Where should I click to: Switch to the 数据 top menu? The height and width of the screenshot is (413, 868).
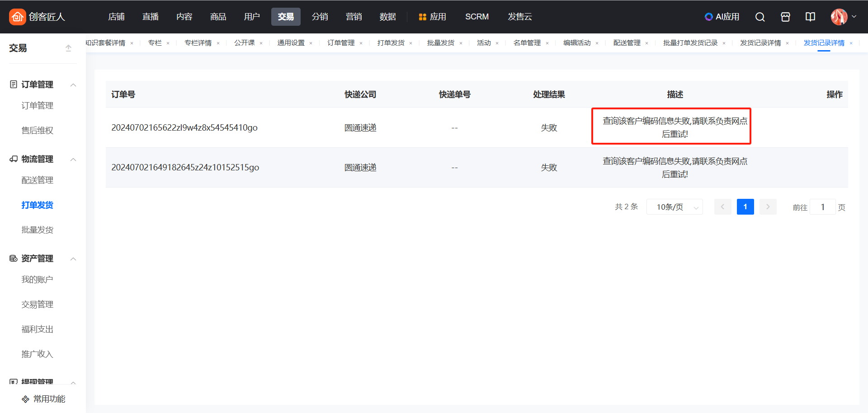pyautogui.click(x=387, y=17)
